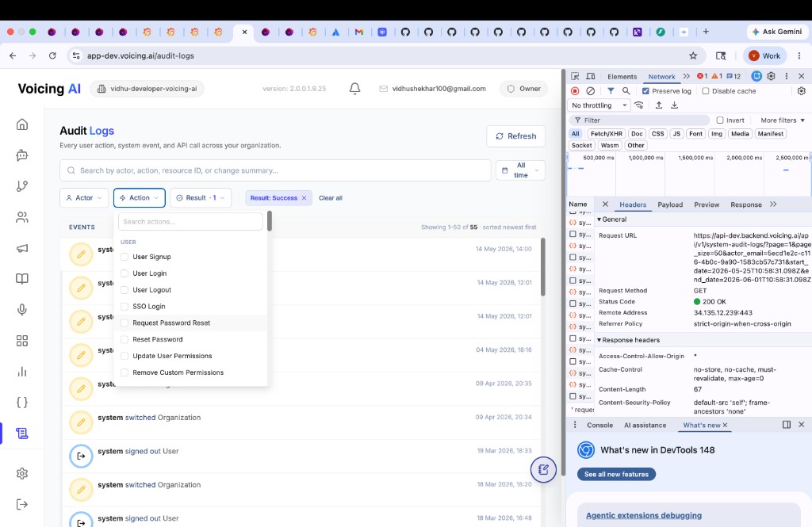Open the Agentic extensions debugging link

coord(644,516)
